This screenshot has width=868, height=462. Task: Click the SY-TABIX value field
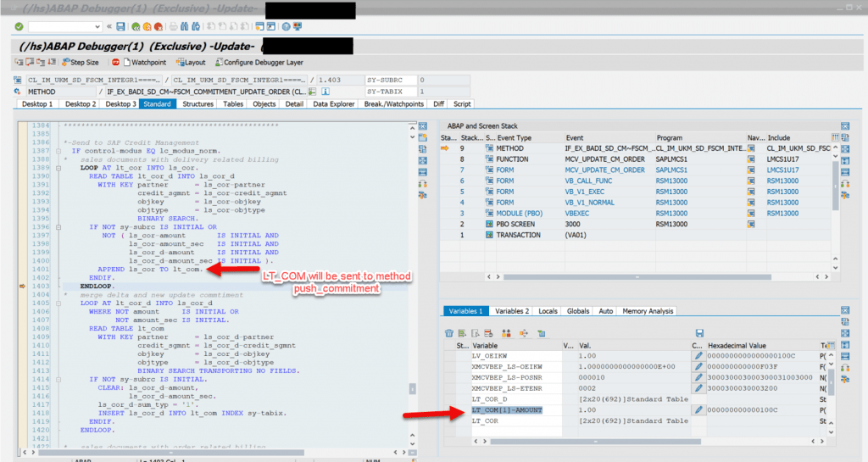tap(443, 92)
